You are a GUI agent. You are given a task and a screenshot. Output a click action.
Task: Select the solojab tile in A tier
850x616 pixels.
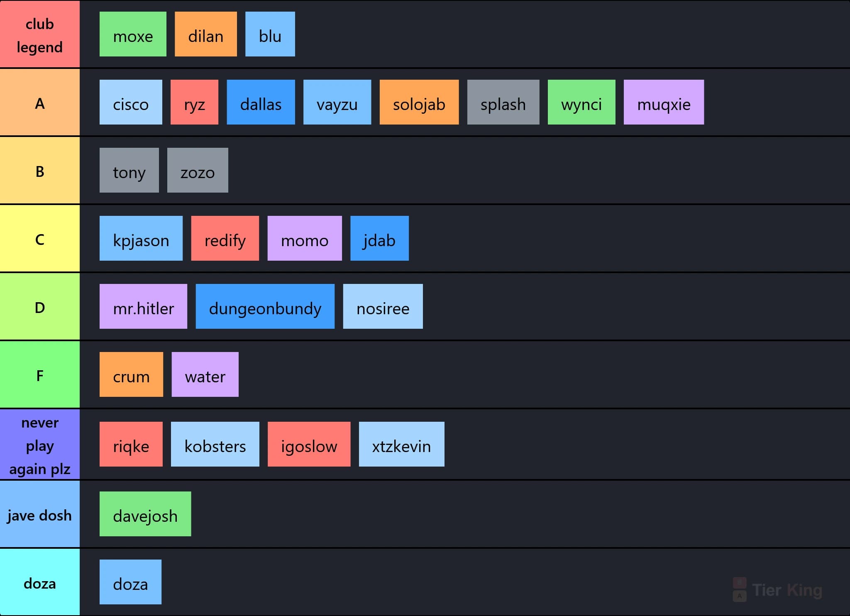click(419, 102)
